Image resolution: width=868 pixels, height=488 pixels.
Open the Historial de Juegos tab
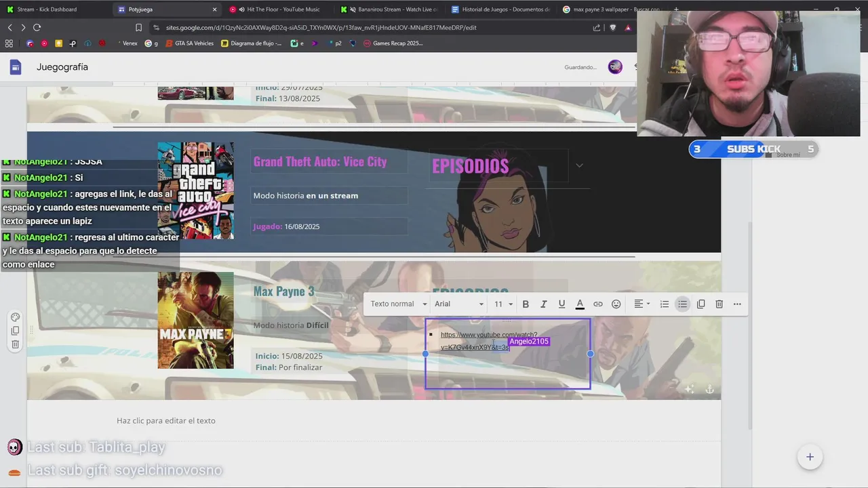coord(500,9)
